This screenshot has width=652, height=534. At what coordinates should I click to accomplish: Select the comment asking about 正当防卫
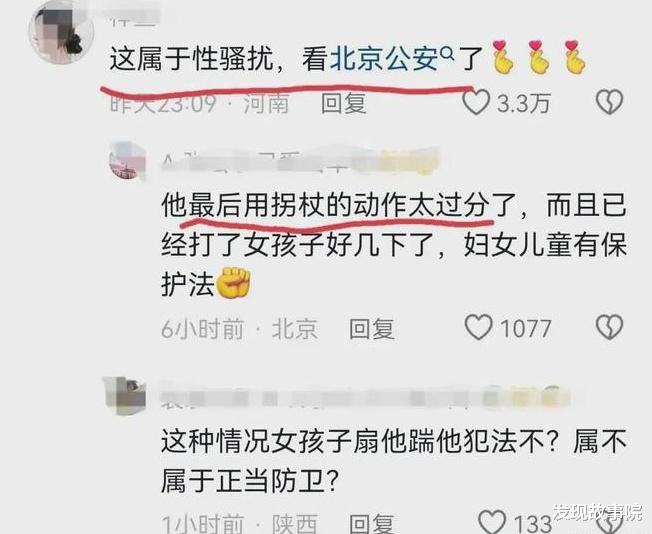click(x=393, y=461)
